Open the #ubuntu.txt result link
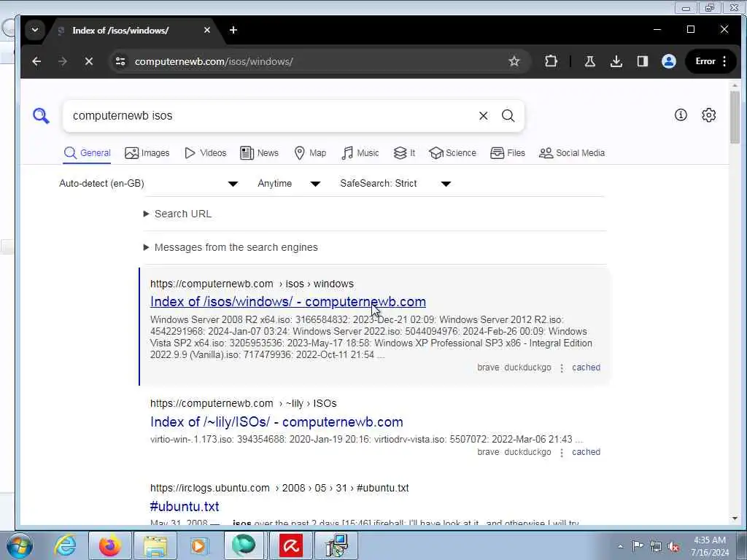Screen dimensions: 747x560 point(185,506)
